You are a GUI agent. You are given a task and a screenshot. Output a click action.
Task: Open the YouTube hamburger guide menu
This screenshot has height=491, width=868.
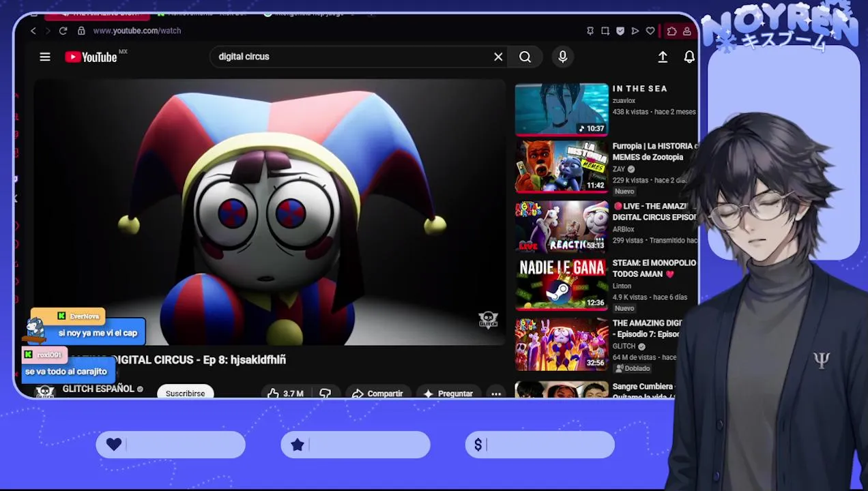[x=45, y=57]
